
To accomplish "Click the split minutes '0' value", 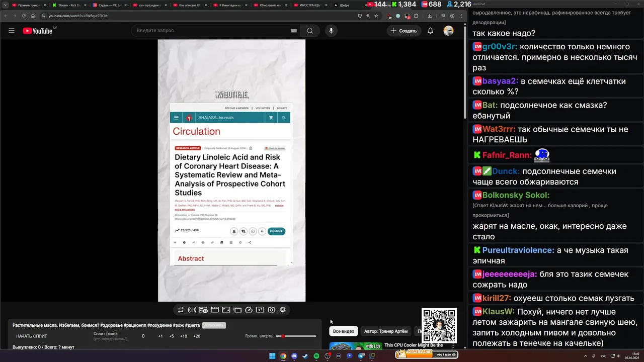I will tap(143, 336).
